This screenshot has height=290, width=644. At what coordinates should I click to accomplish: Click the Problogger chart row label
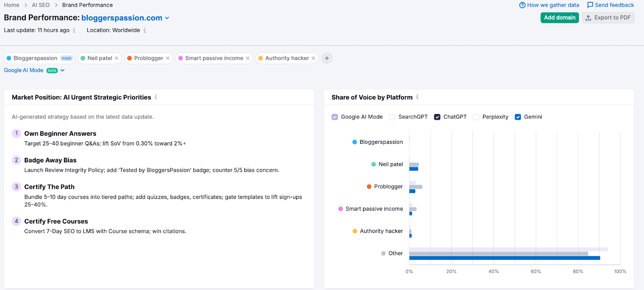pos(388,186)
